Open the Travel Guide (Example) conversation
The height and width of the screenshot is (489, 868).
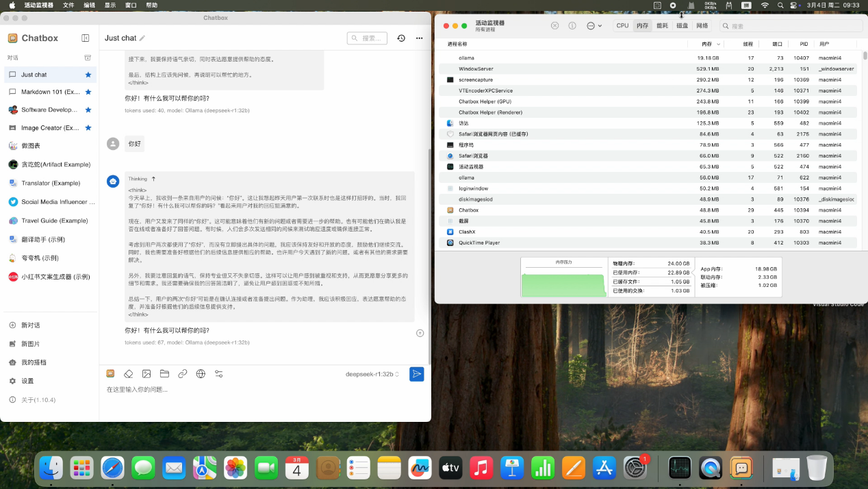[x=49, y=221]
